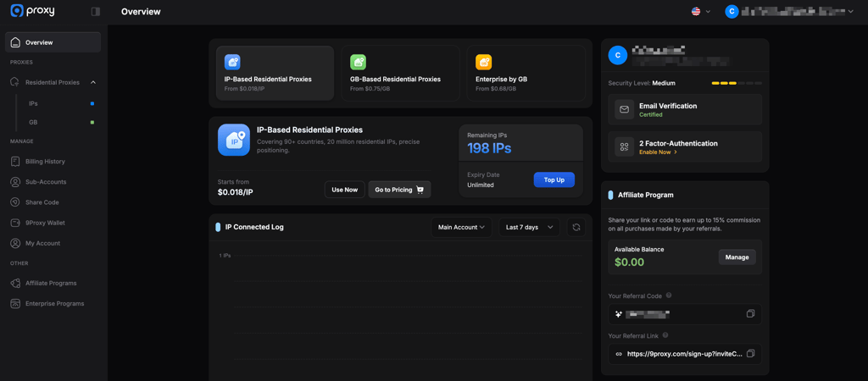
Task: Click the US flag language icon
Action: [696, 11]
